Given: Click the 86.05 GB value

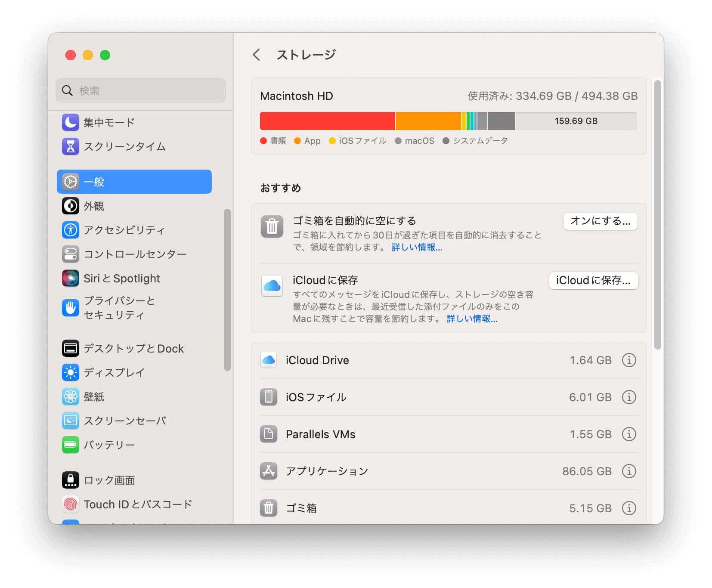Looking at the screenshot, I should pyautogui.click(x=587, y=471).
